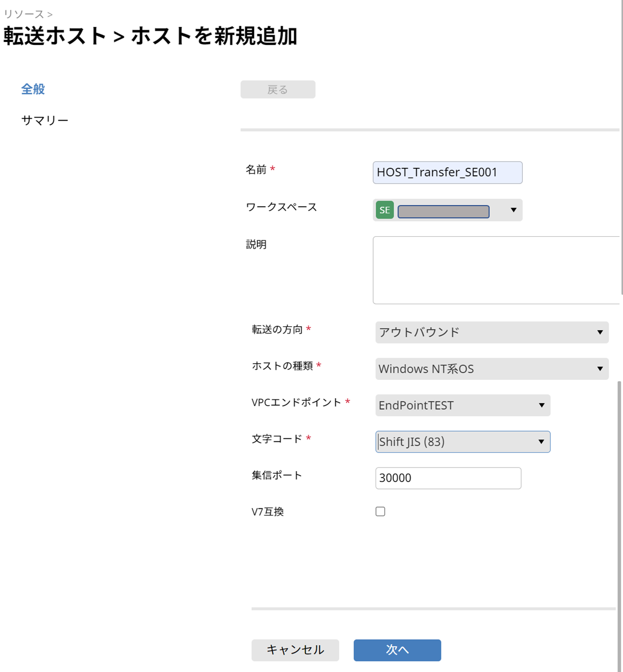Focus the 集信ポート field showing 30000
Image resolution: width=623 pixels, height=672 pixels.
coord(448,478)
